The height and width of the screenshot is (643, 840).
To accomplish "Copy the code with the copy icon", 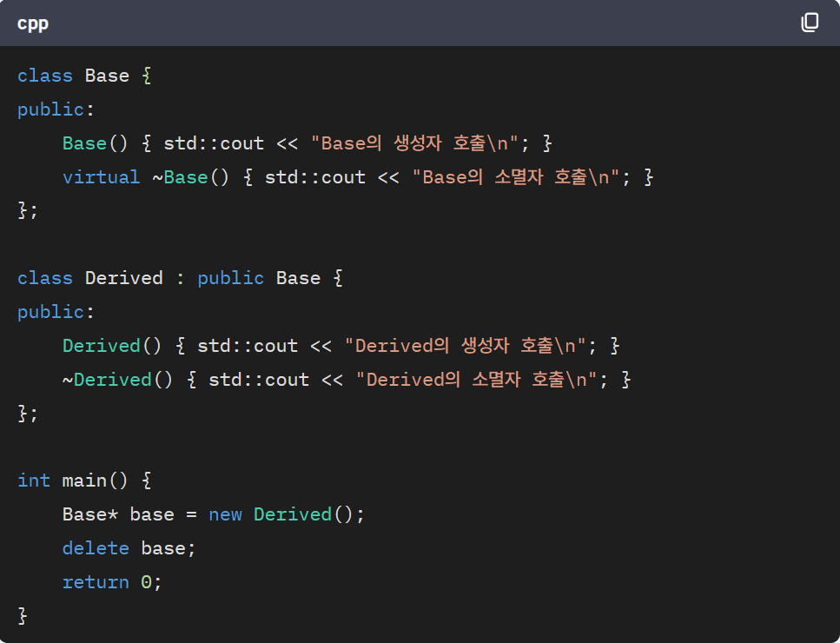I will [x=810, y=23].
